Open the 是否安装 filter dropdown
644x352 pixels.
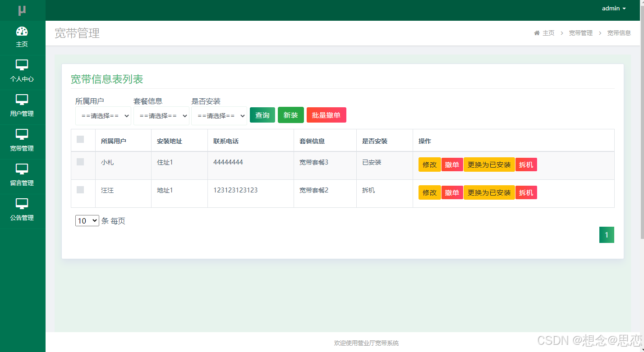point(219,116)
